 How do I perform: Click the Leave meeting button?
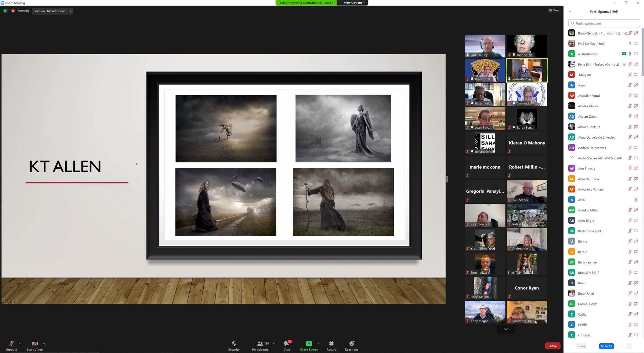tap(553, 346)
